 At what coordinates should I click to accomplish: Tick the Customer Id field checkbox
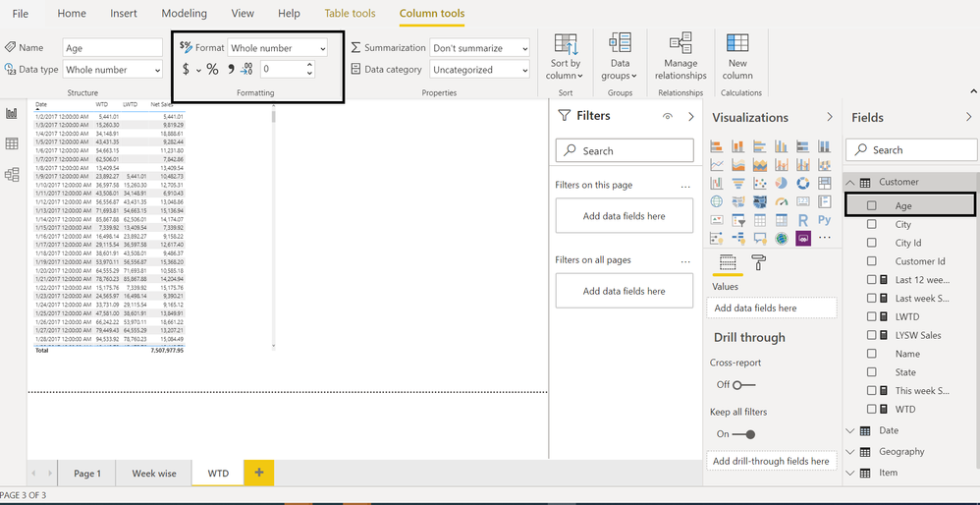click(871, 261)
